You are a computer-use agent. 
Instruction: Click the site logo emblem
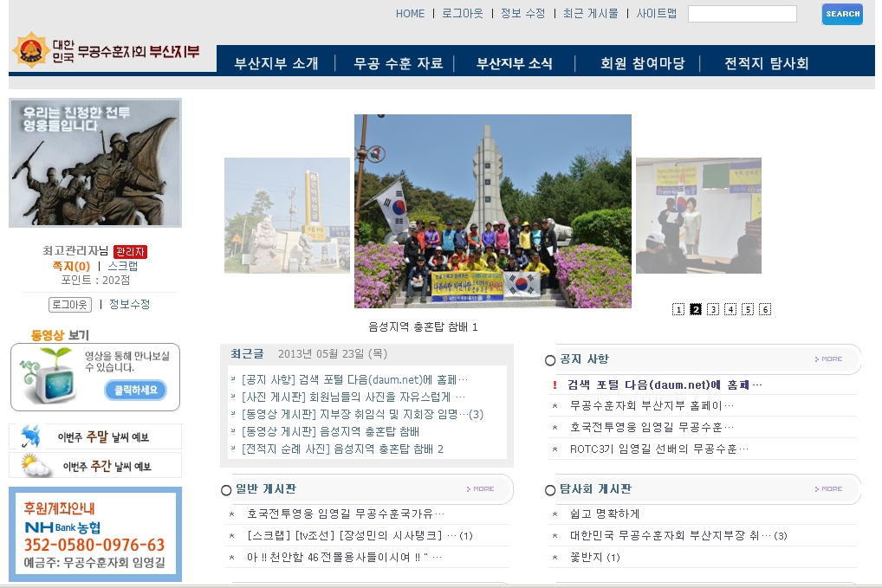point(29,50)
